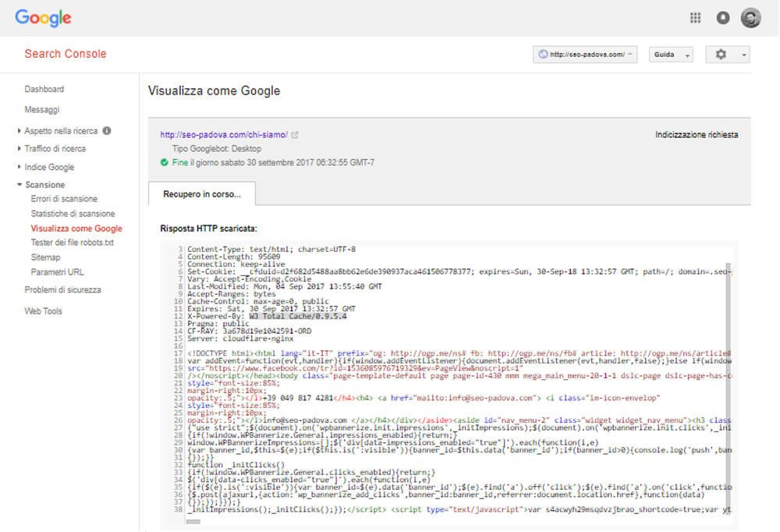
Task: Click the 'Vary: Accept-Encoding,Cookie' line
Action: pyautogui.click(x=250, y=279)
